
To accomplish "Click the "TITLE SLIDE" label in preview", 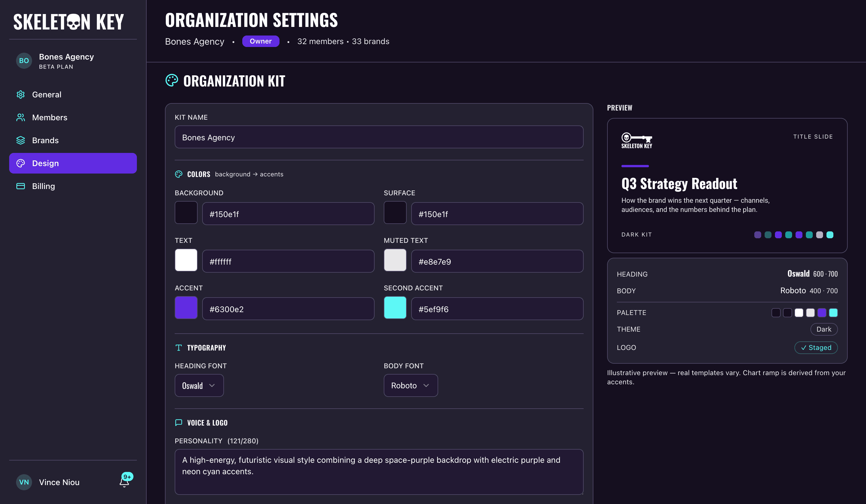I will click(813, 137).
